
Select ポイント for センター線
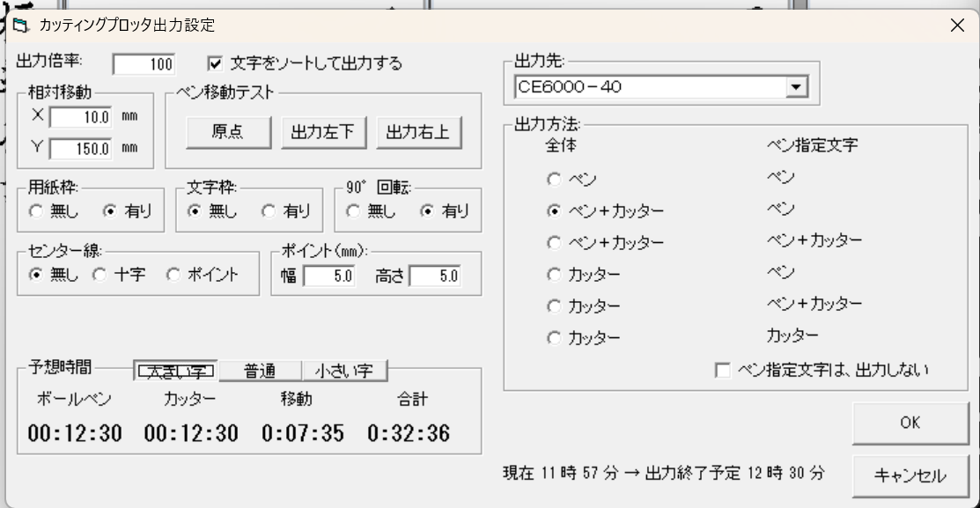click(173, 275)
